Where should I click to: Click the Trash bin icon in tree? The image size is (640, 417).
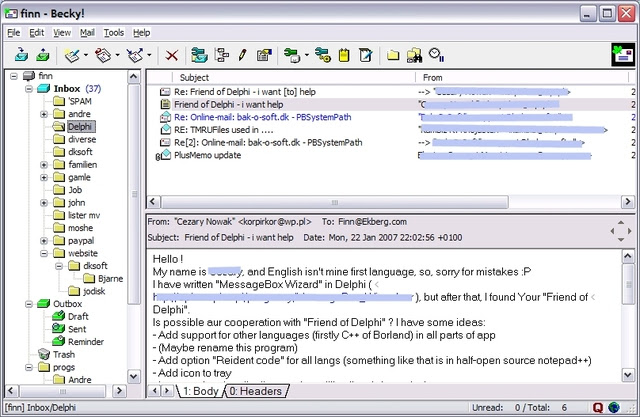[44, 354]
